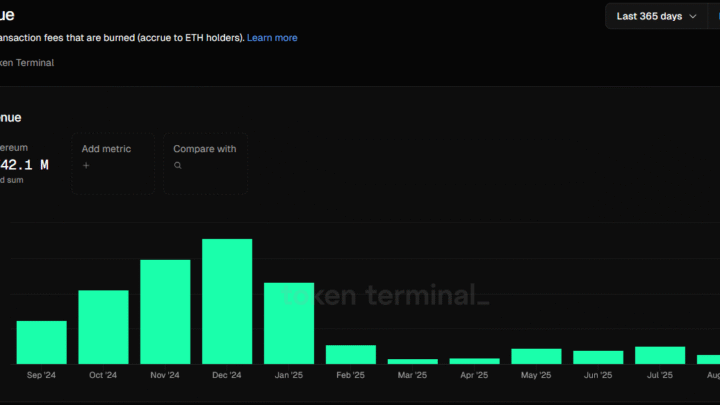Click the December '24 revenue bar
The image size is (720, 405).
pos(227,301)
